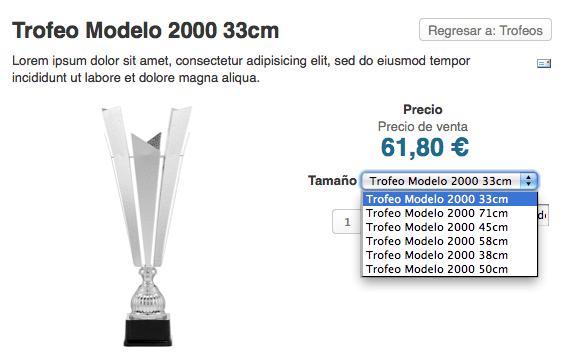Screen dimensions: 563x360
Task: Click the Tamaño select up-down arrows
Action: coord(529,181)
